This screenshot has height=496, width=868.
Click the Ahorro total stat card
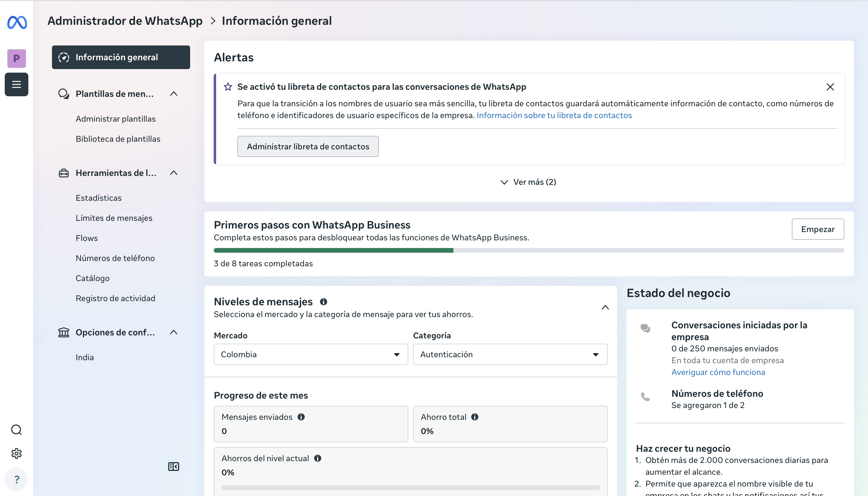[x=510, y=424]
